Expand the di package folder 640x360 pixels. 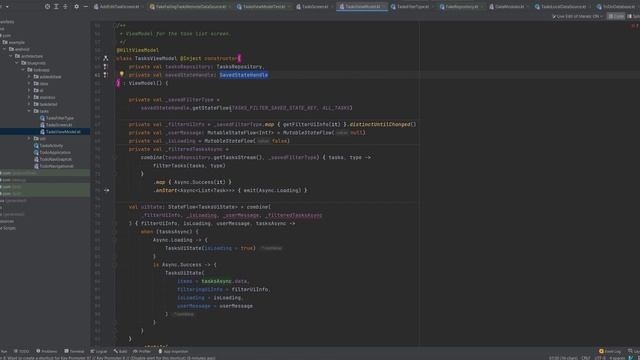pos(29,91)
